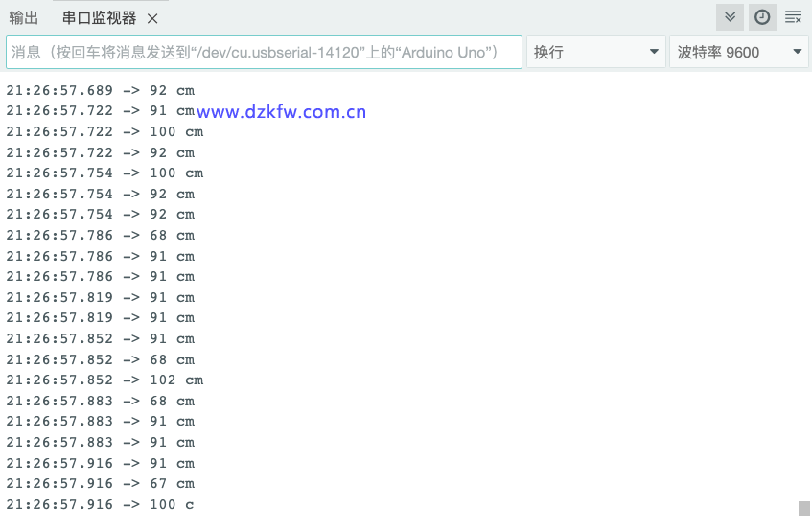The width and height of the screenshot is (812, 529).
Task: Open the 波特率 9600 baud dropdown
Action: click(739, 52)
